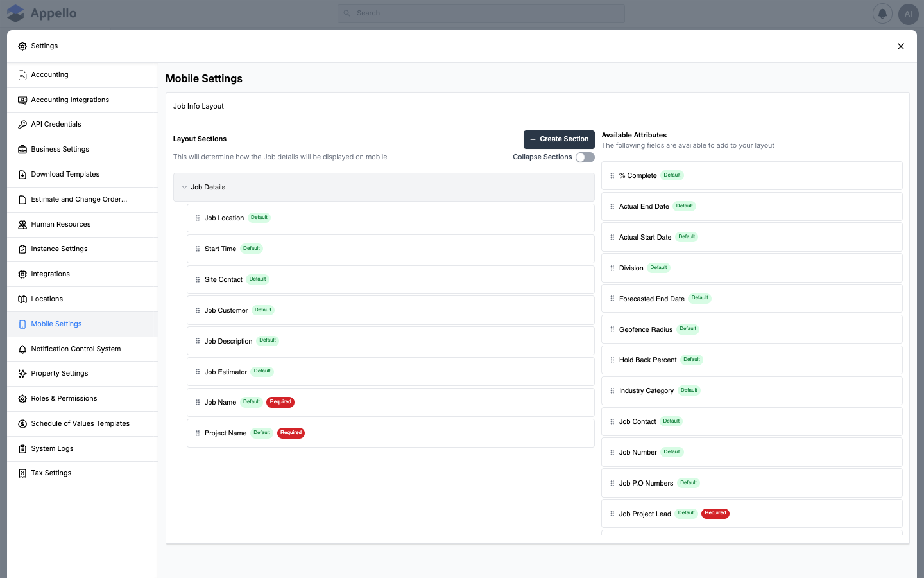
Task: Click the Integrations chip icon
Action: pos(22,274)
